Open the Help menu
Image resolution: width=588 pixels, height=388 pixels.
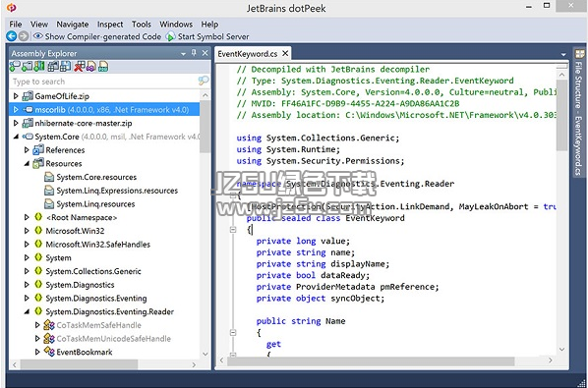pos(209,25)
